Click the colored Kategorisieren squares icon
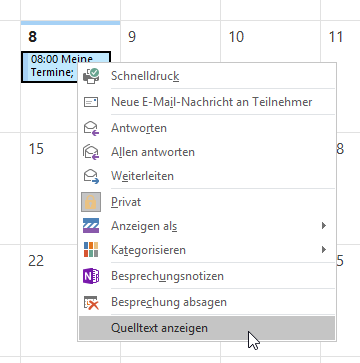 [x=91, y=250]
